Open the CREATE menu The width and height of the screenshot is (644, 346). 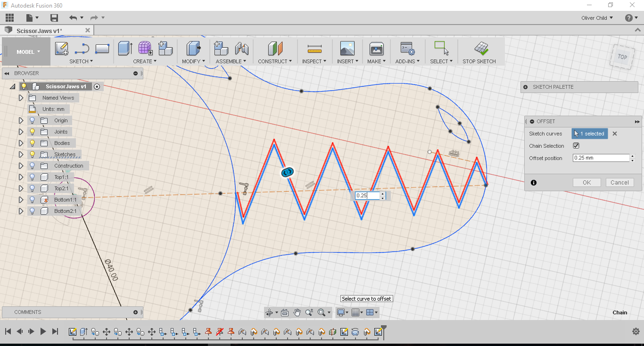(145, 61)
